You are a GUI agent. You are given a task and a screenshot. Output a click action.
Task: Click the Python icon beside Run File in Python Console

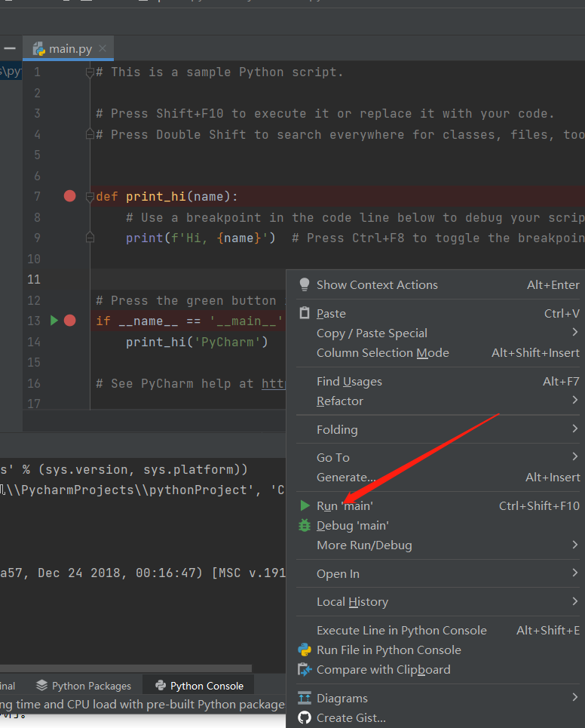tap(305, 650)
